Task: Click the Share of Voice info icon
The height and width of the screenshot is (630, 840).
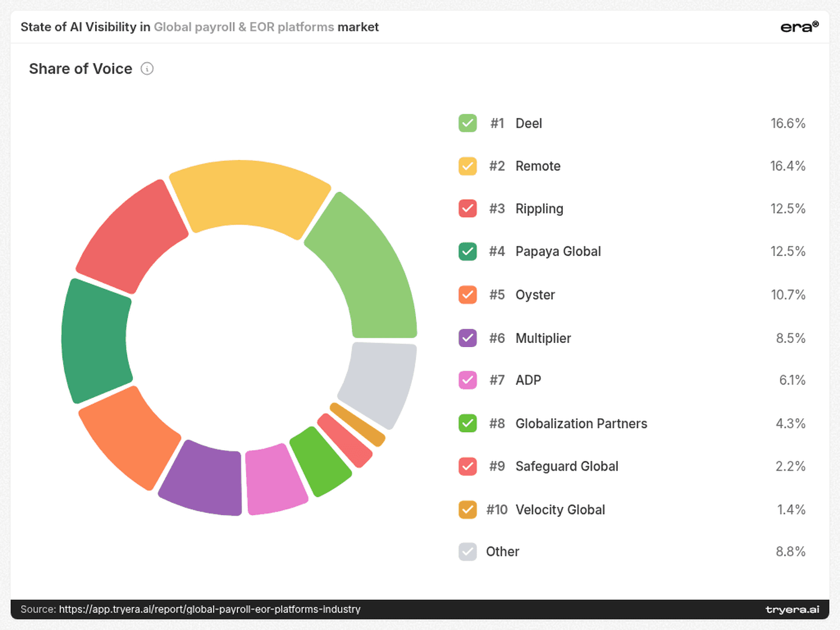Action: tap(147, 69)
